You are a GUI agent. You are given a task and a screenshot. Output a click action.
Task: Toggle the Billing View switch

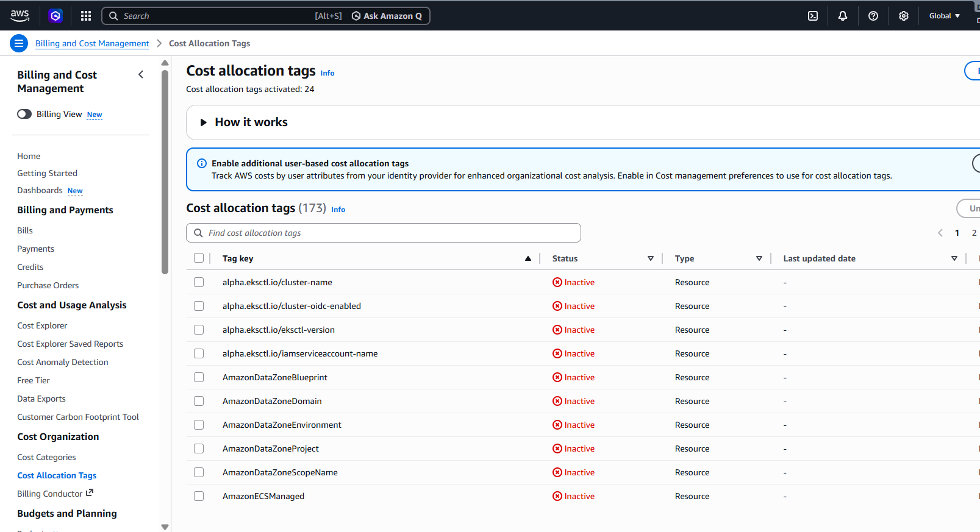(24, 114)
